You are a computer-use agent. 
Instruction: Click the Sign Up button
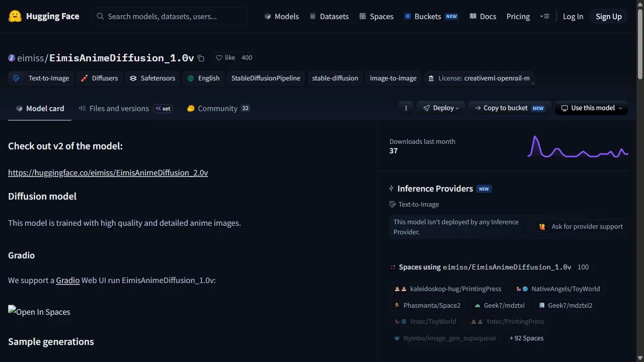click(x=609, y=17)
